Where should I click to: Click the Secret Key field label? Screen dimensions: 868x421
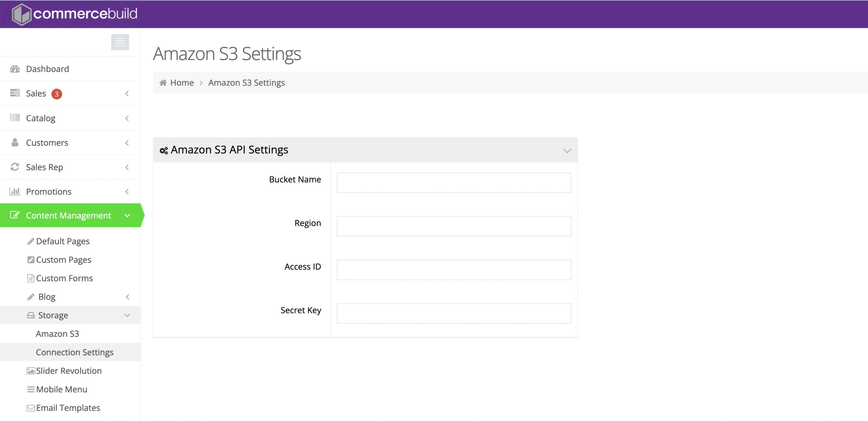pos(301,311)
